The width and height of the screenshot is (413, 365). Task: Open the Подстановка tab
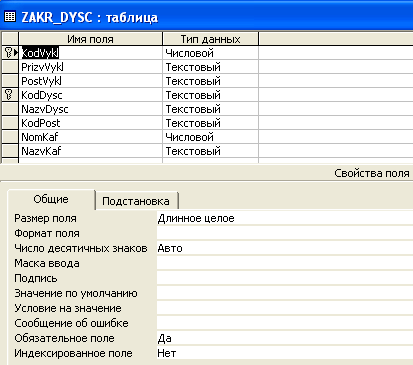tap(136, 201)
